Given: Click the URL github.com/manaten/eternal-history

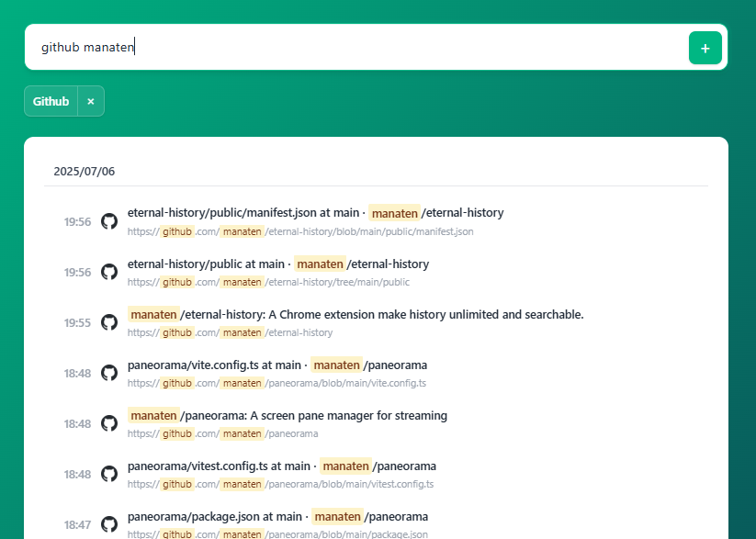Looking at the screenshot, I should (x=230, y=332).
